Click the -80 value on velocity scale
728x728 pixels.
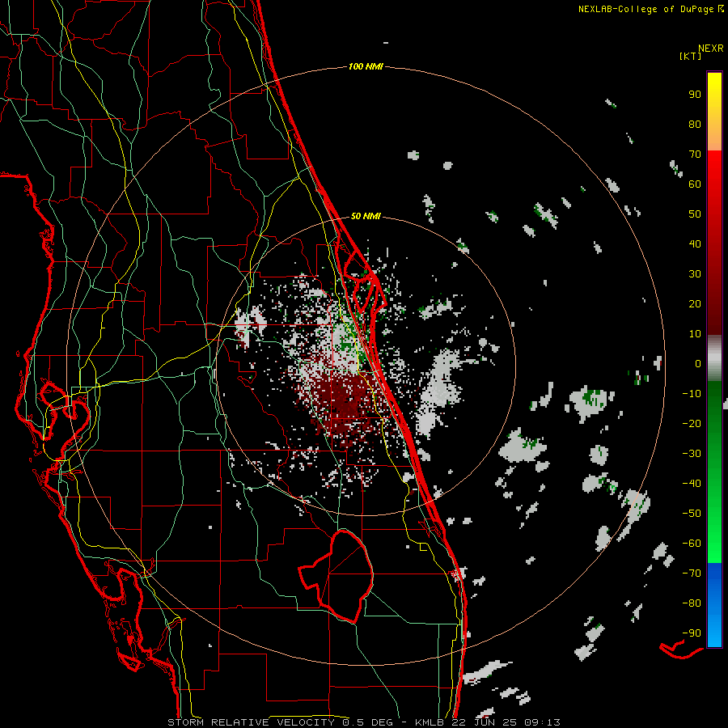tap(692, 603)
